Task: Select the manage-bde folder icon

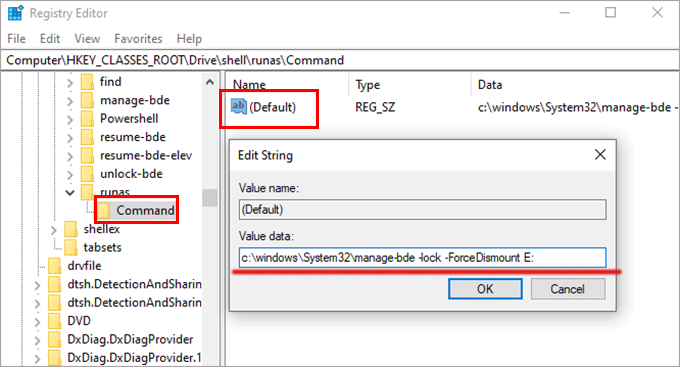Action: [x=87, y=100]
